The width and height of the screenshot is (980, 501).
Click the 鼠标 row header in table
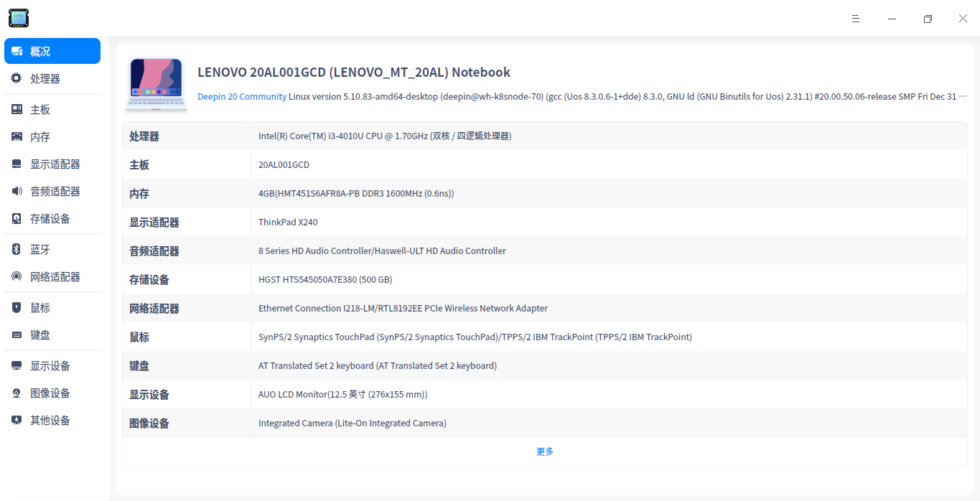pyautogui.click(x=139, y=337)
